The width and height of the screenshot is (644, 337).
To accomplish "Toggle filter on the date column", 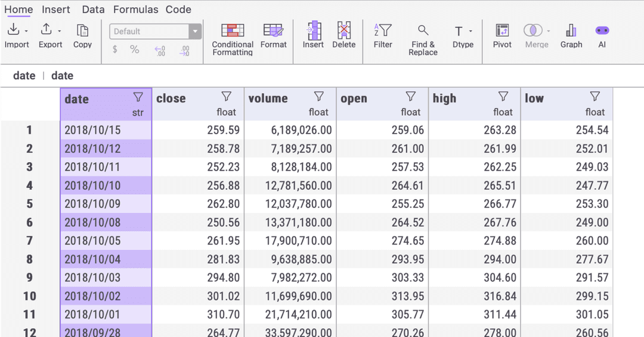I will click(138, 97).
